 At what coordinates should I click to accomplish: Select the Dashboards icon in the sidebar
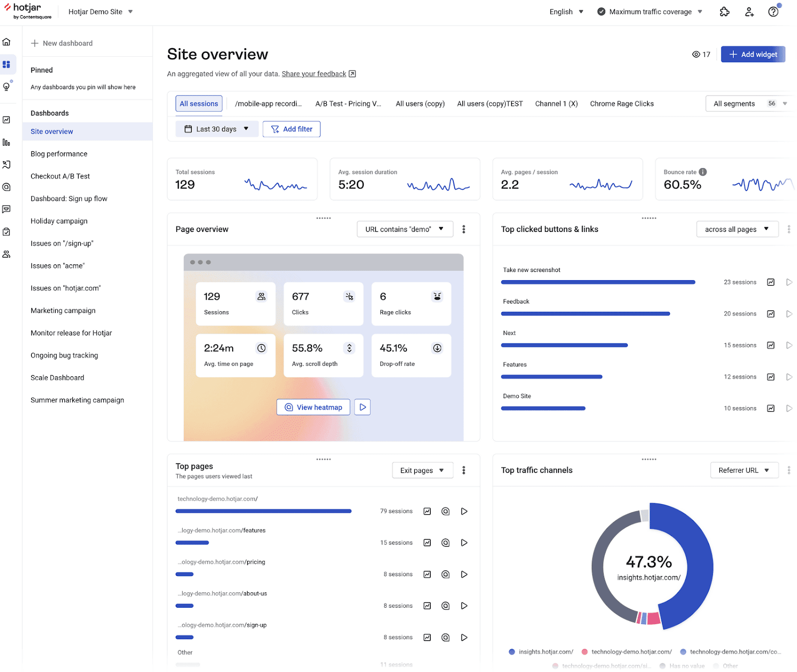[7, 64]
